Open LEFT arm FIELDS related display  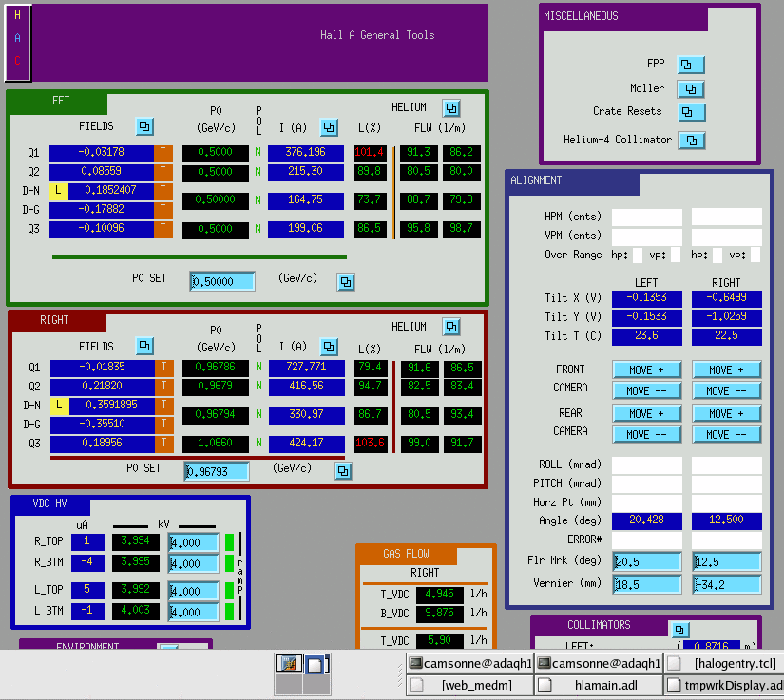point(144,126)
